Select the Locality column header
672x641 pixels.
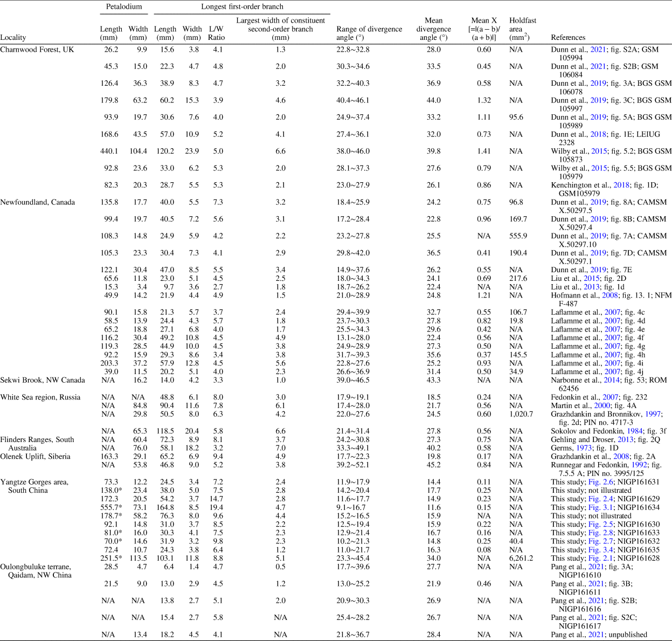point(13,37)
